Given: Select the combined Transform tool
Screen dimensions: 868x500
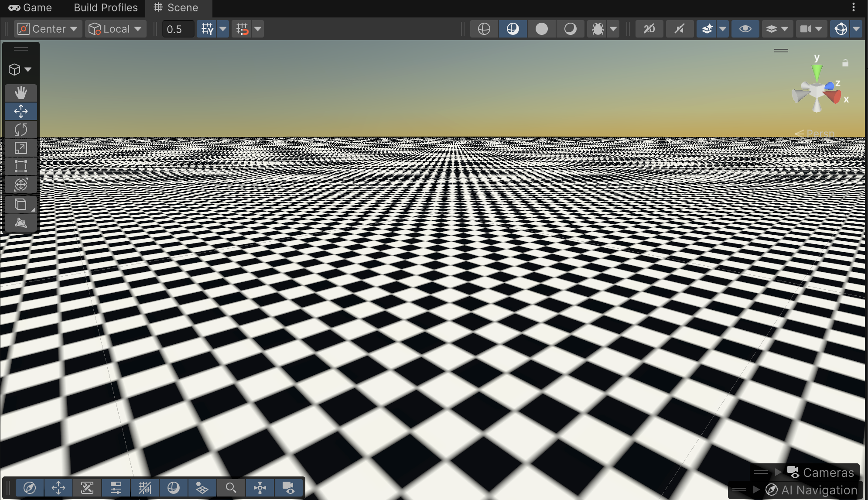Looking at the screenshot, I should coord(21,185).
